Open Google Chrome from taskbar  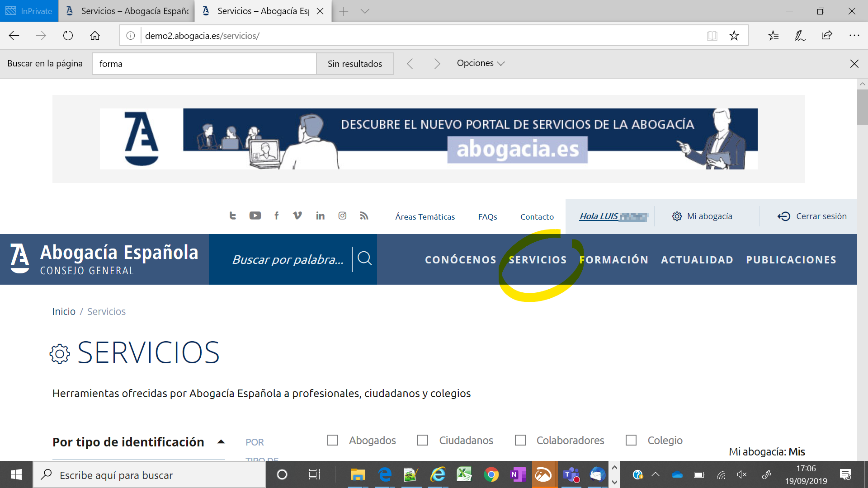tap(491, 474)
